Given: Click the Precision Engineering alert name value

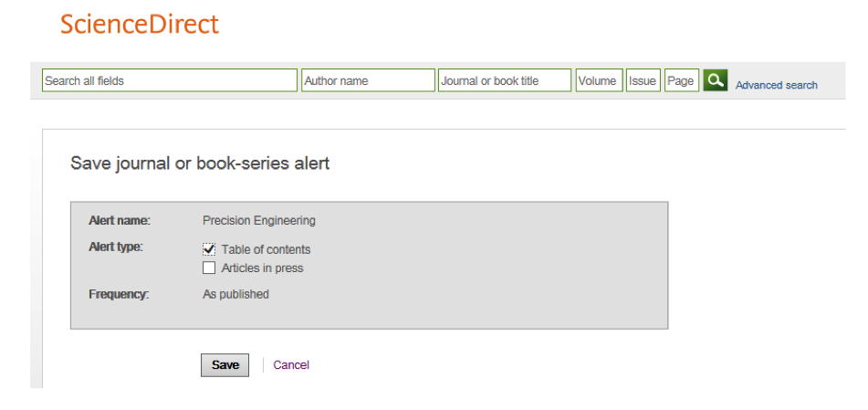Looking at the screenshot, I should pos(259,220).
